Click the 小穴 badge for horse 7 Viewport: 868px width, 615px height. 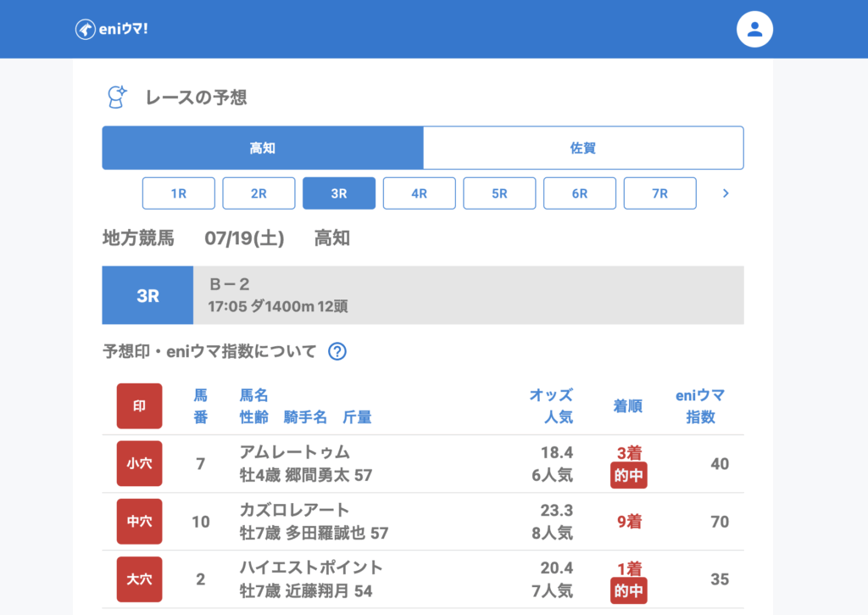(139, 464)
